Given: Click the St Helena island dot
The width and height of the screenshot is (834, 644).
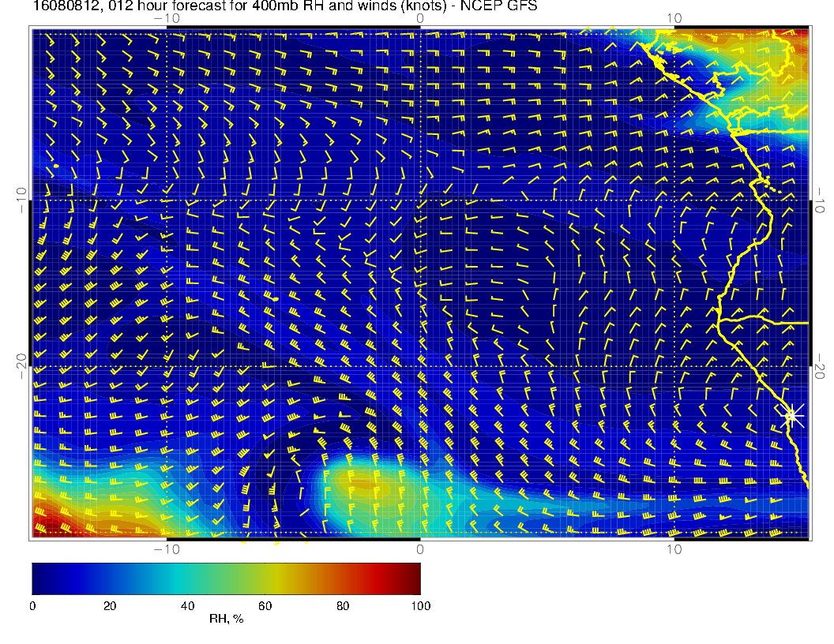Looking at the screenshot, I should [276, 299].
